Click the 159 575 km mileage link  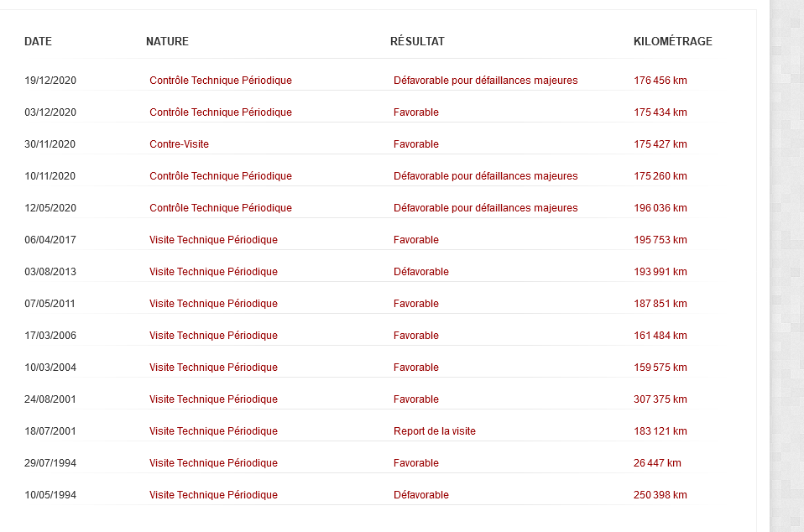660,368
